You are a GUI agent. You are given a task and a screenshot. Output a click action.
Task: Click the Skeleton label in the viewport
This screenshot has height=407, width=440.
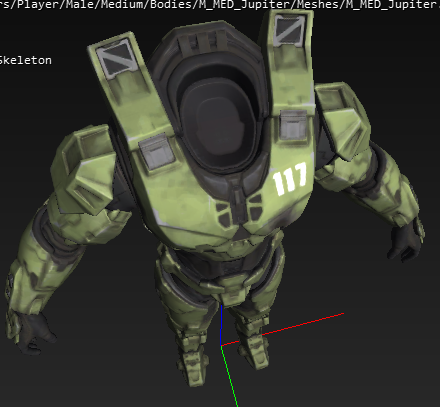coord(25,60)
